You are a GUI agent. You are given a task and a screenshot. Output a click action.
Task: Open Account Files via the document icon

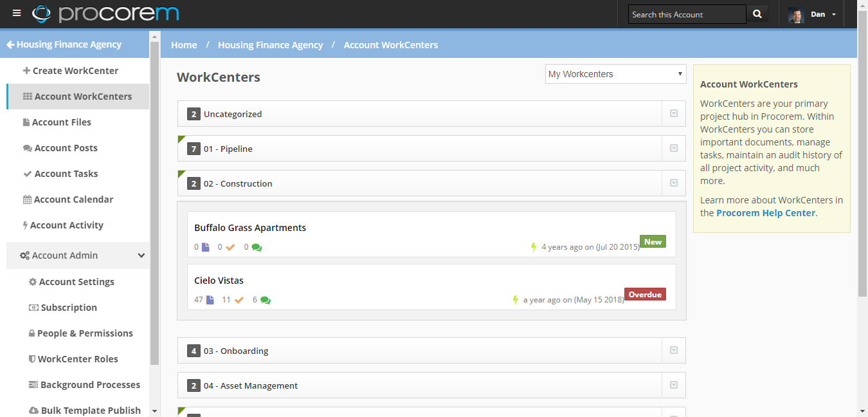point(26,122)
